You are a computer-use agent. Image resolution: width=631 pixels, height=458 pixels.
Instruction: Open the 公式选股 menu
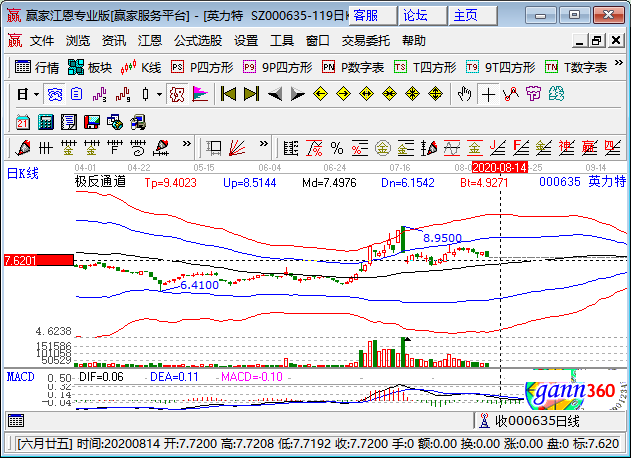tap(198, 41)
